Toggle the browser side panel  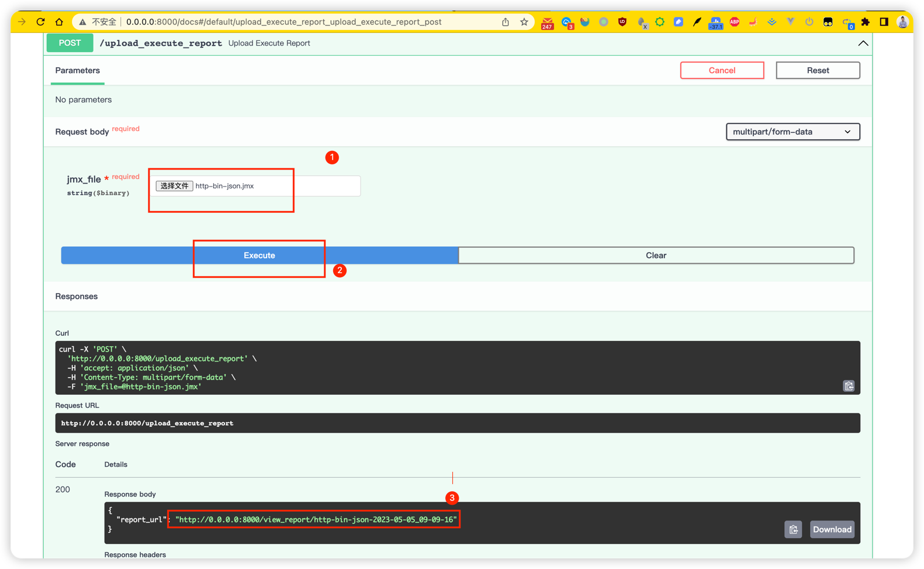coord(884,22)
